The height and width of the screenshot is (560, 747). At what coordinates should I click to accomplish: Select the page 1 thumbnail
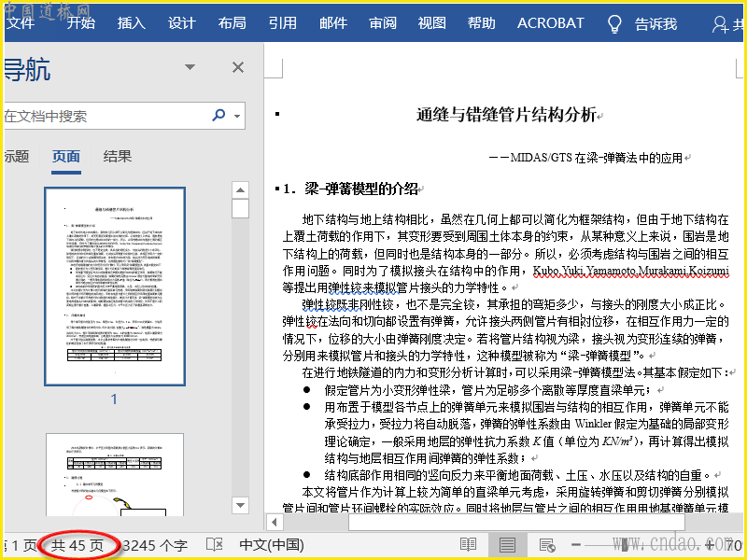[114, 286]
